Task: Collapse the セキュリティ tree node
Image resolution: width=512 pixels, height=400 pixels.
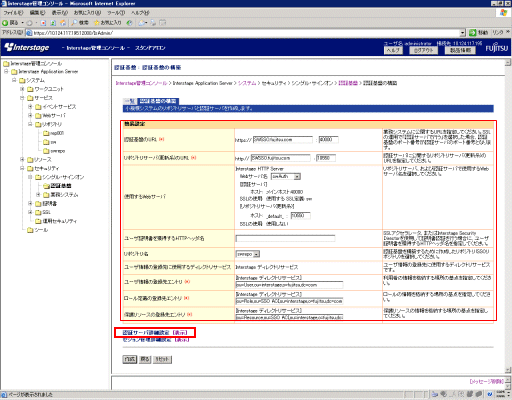Action: pos(22,168)
